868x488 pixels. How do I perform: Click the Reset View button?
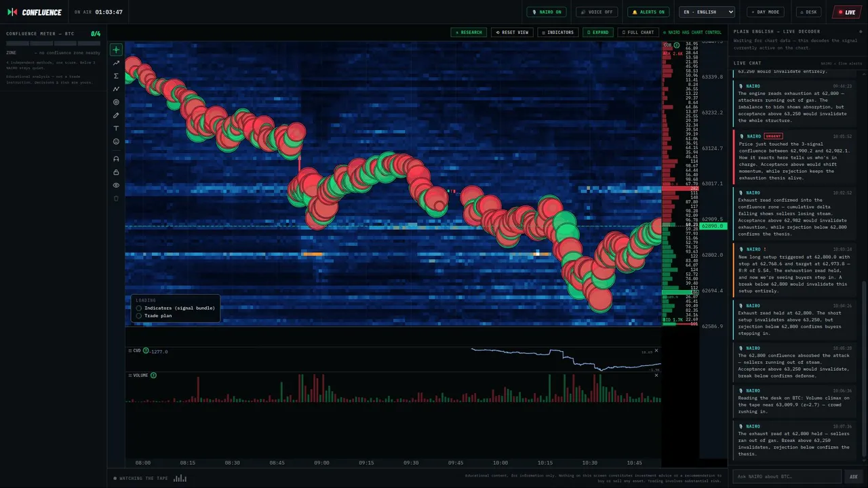click(x=512, y=33)
